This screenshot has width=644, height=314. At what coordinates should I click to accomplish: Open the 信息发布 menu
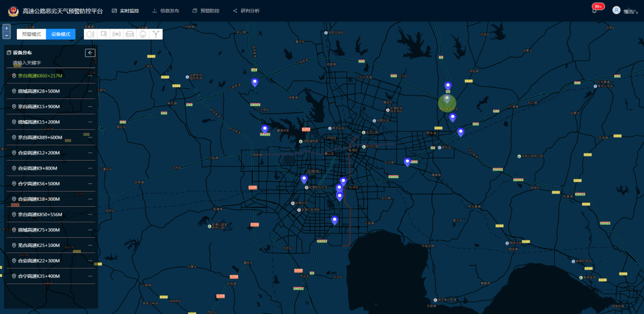[x=166, y=11]
